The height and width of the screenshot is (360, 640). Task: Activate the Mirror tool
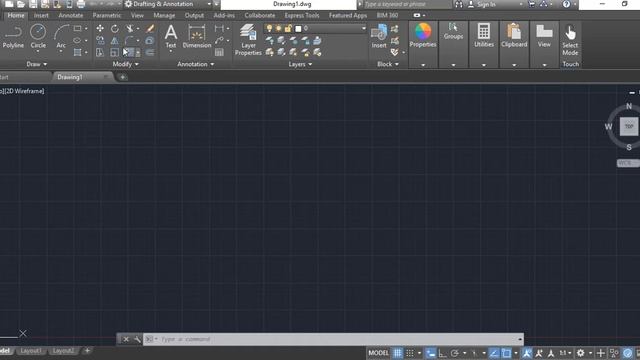click(x=115, y=40)
